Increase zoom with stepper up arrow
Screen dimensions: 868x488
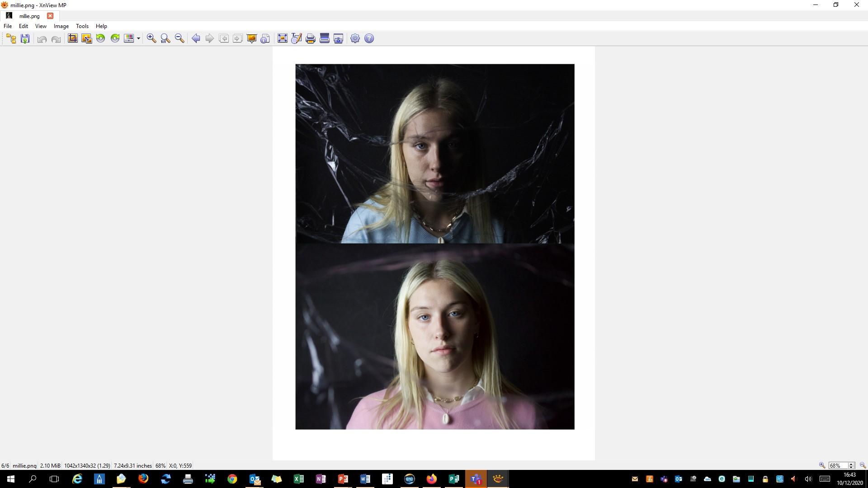tap(851, 464)
